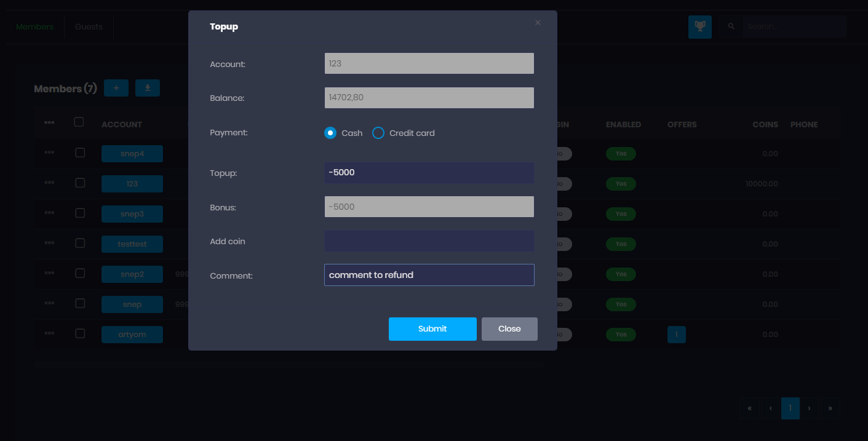
Task: Click the download members icon
Action: click(x=148, y=88)
